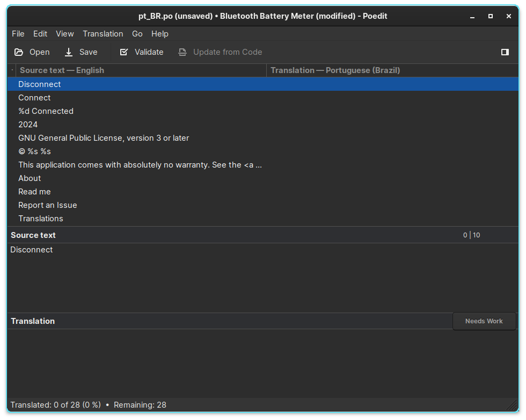This screenshot has width=526, height=420.
Task: Select the 'Connect' string row
Action: click(34, 98)
